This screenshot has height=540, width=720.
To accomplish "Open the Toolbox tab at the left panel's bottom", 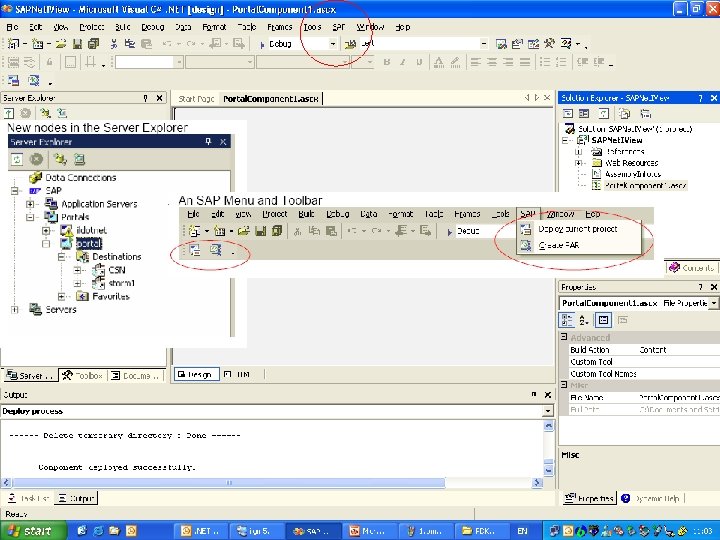I will click(x=83, y=376).
